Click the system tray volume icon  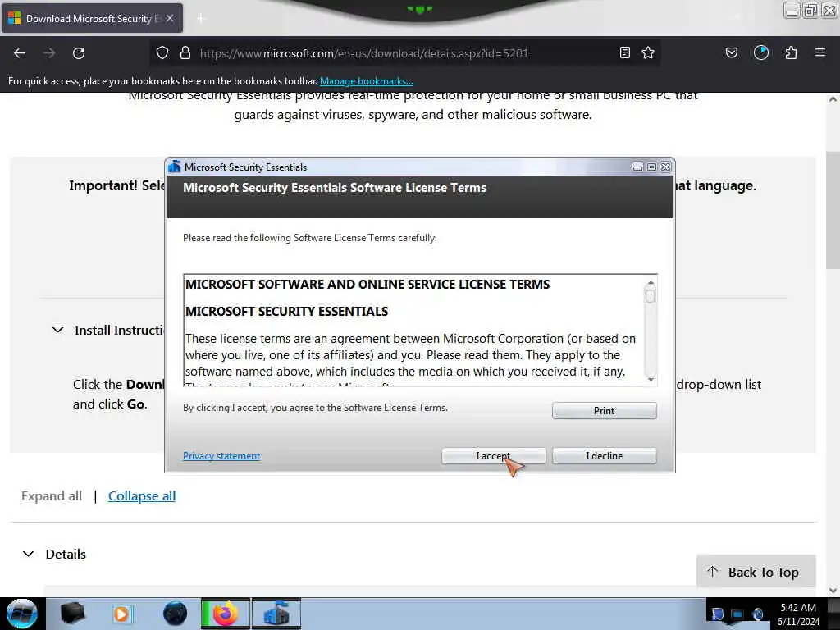758,614
